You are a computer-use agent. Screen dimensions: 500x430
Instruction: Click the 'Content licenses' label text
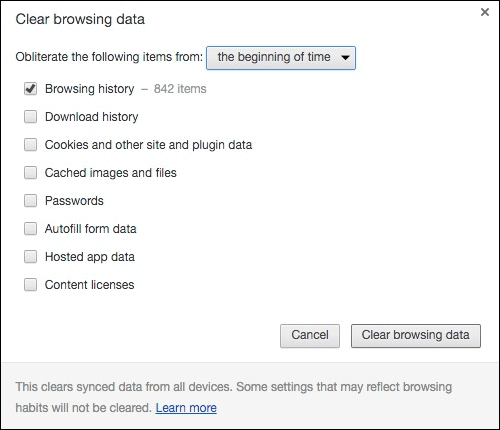(90, 285)
